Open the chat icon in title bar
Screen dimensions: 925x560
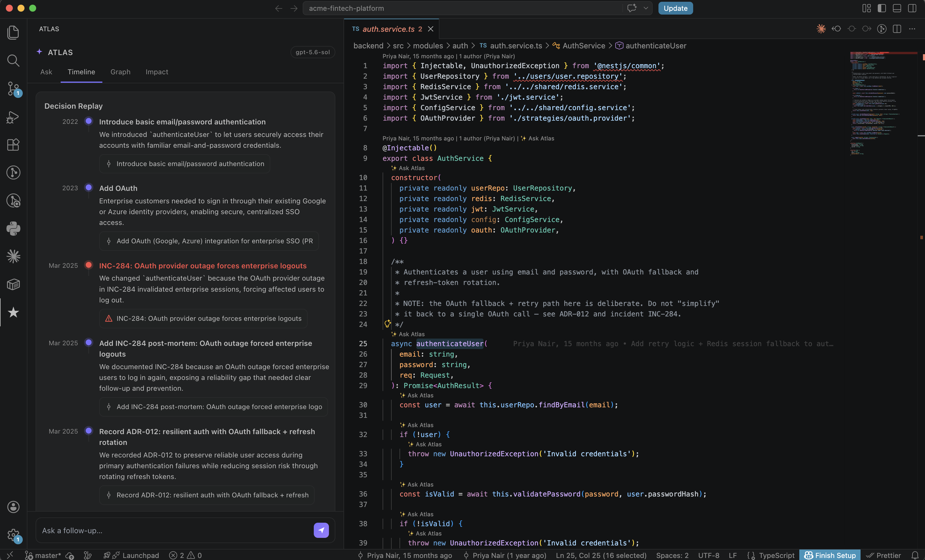pyautogui.click(x=632, y=8)
